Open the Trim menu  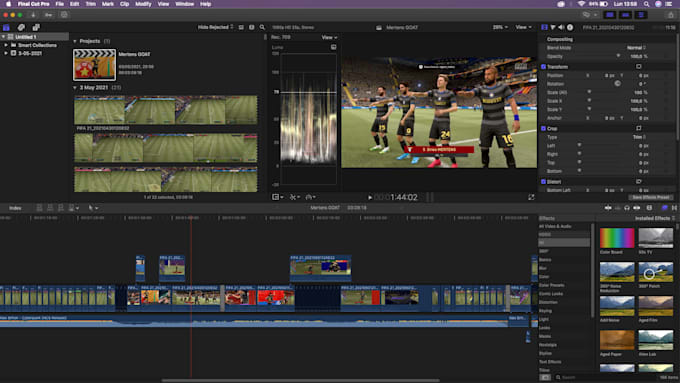91,4
